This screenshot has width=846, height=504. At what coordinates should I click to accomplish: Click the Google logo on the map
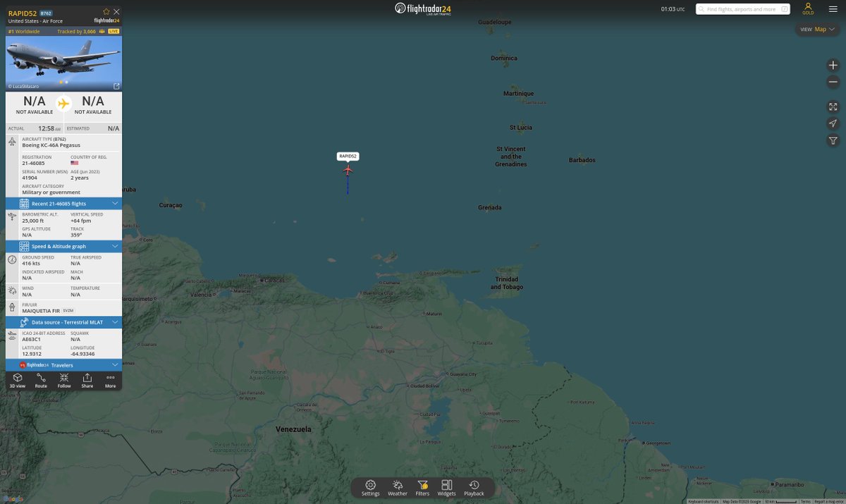13,499
